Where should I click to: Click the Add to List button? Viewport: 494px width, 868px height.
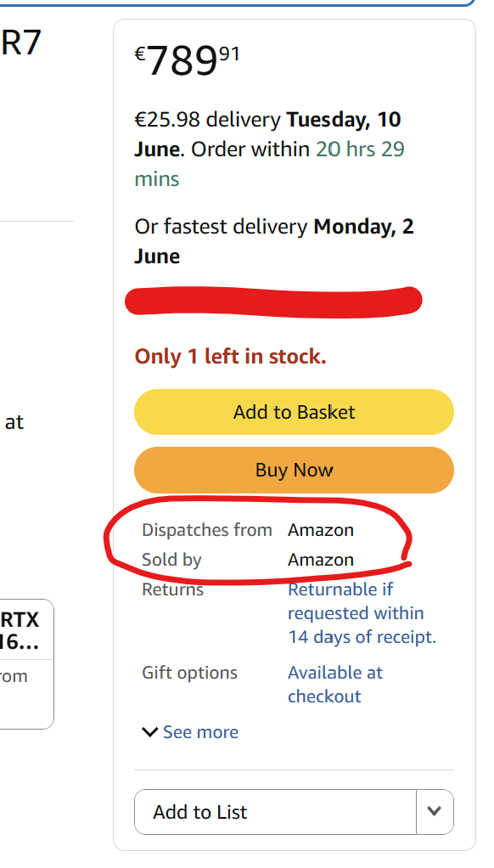275,812
